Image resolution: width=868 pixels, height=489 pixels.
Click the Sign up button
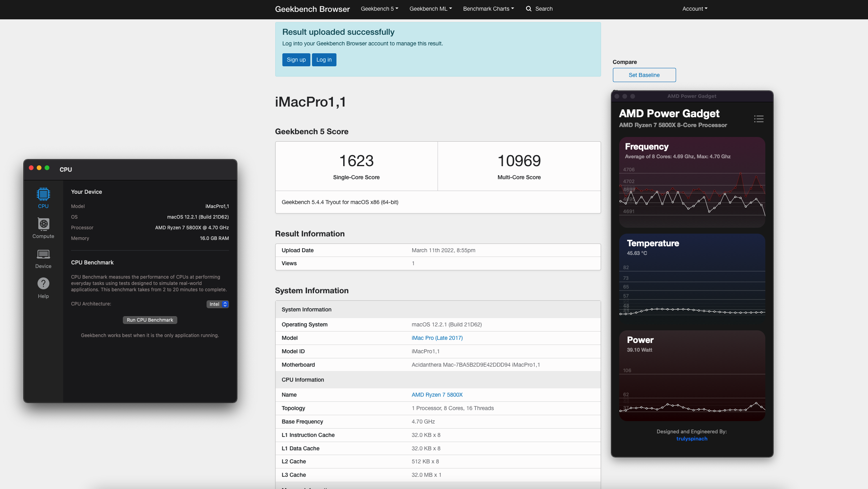[x=296, y=60]
